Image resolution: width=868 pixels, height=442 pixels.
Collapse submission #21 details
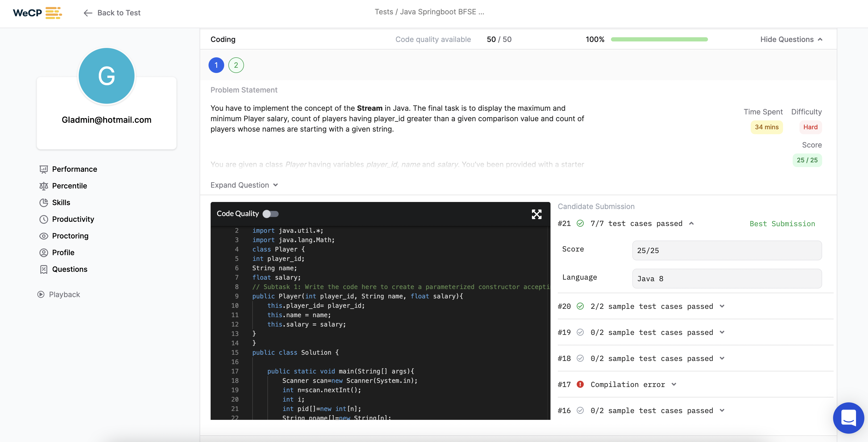tap(692, 223)
